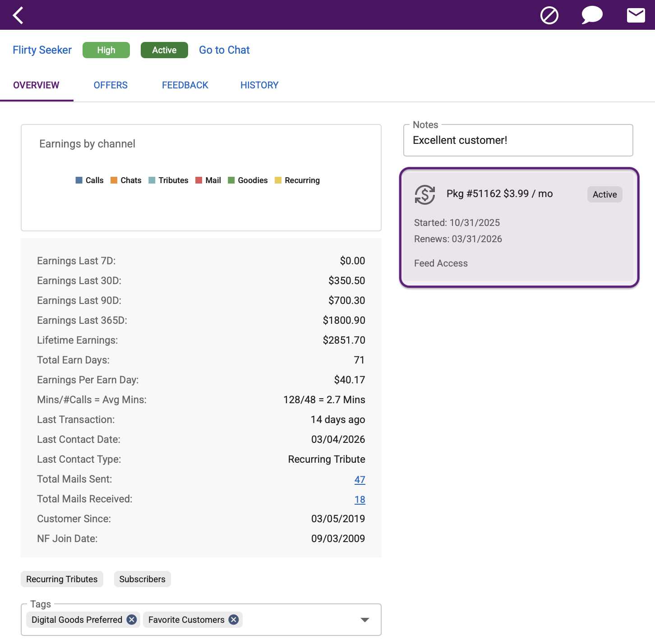The height and width of the screenshot is (644, 655).
Task: Click the green Active status badge
Action: coord(164,50)
